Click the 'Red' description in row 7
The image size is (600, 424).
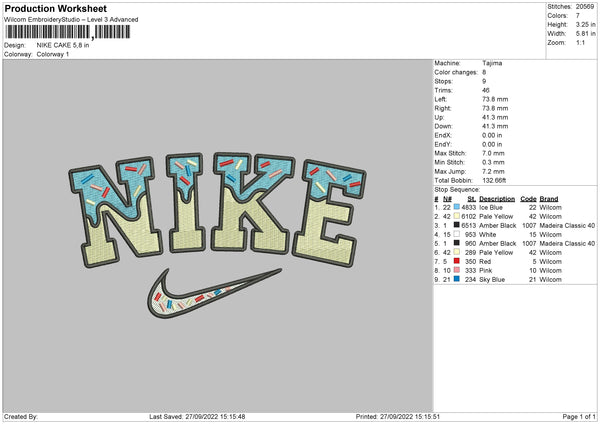coord(485,261)
